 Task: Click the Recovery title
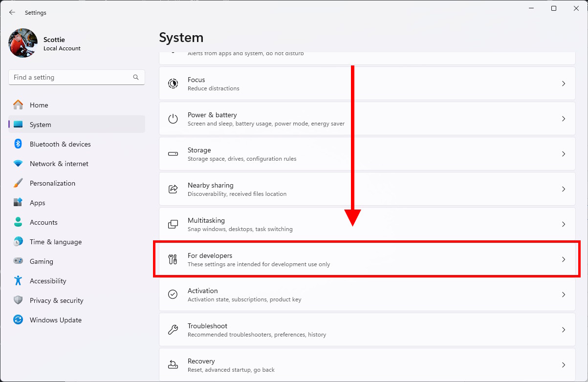tap(201, 361)
